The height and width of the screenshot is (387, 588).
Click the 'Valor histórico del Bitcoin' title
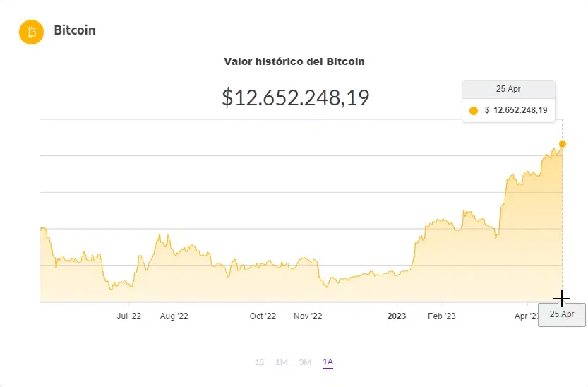(294, 61)
